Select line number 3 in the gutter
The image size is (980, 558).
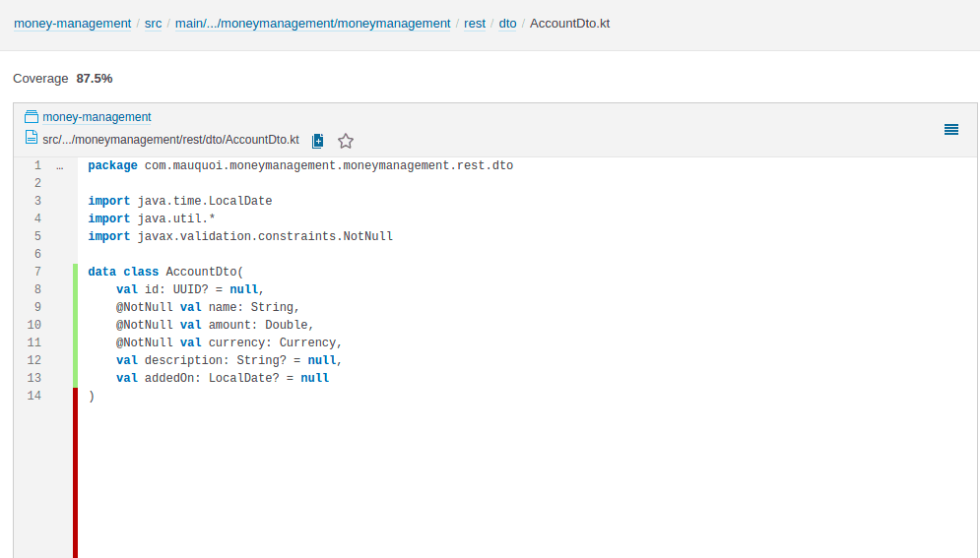coord(36,201)
